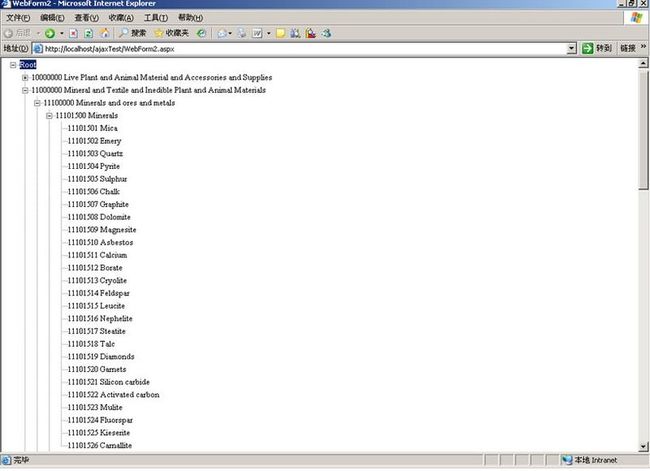The height and width of the screenshot is (471, 650).
Task: Collapse the 11101500 Minerals node
Action: point(49,116)
